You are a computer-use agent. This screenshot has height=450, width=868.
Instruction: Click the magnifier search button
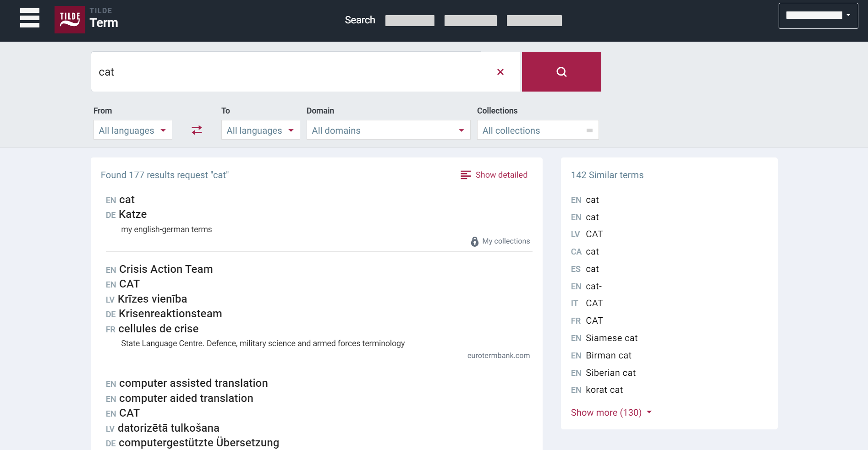561,72
